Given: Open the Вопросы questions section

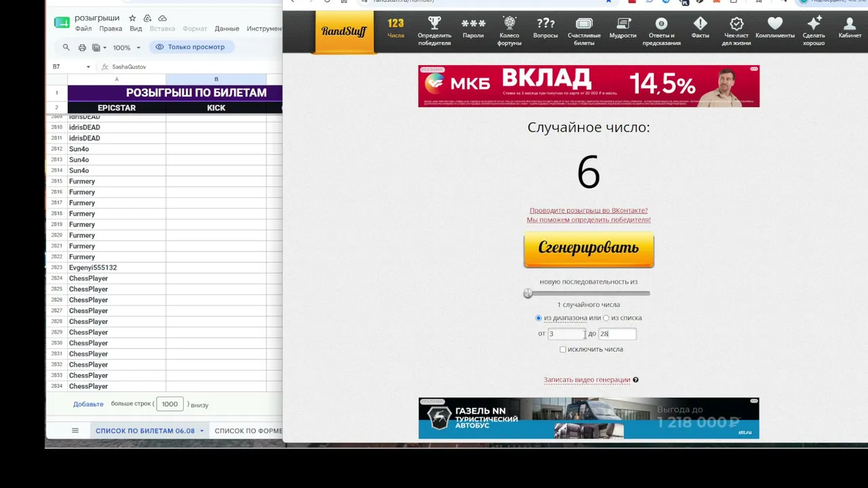Looking at the screenshot, I should tap(546, 29).
